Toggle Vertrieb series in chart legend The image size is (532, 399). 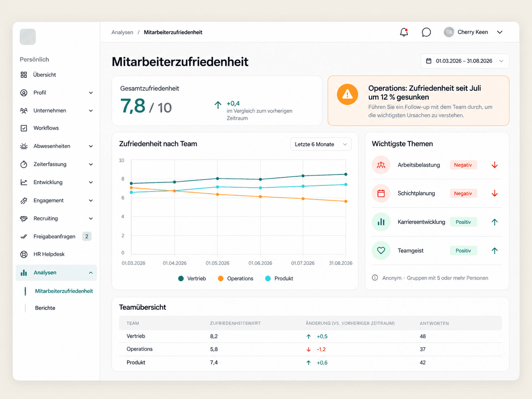pyautogui.click(x=192, y=279)
